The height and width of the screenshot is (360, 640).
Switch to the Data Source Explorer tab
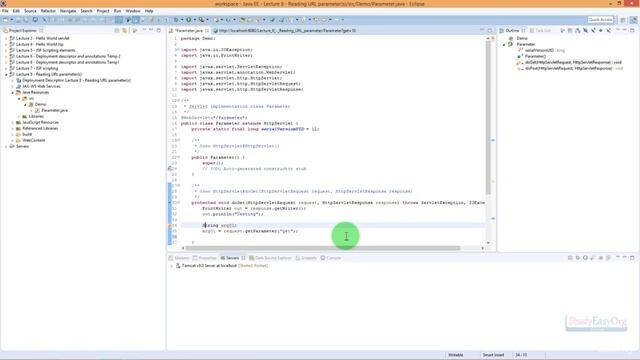pos(270,258)
